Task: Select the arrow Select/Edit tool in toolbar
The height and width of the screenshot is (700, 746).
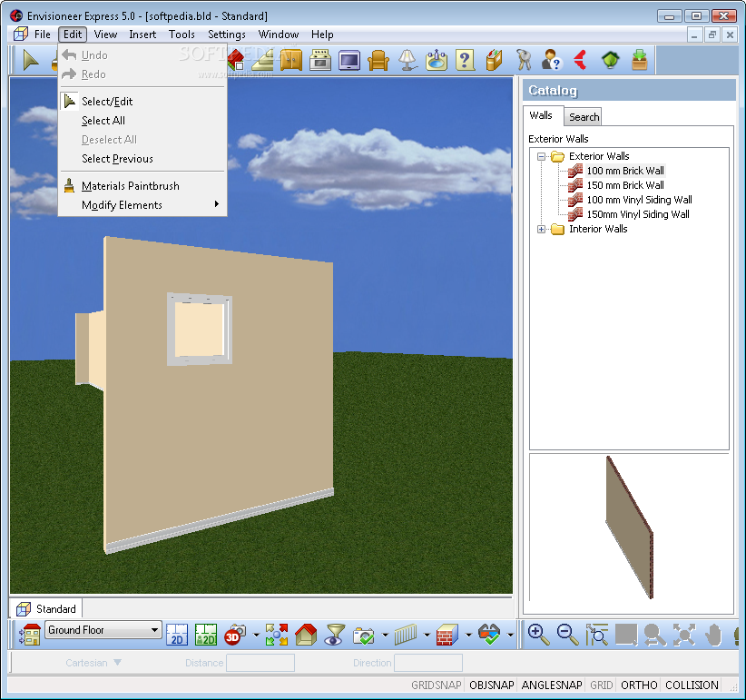Action: click(x=31, y=61)
